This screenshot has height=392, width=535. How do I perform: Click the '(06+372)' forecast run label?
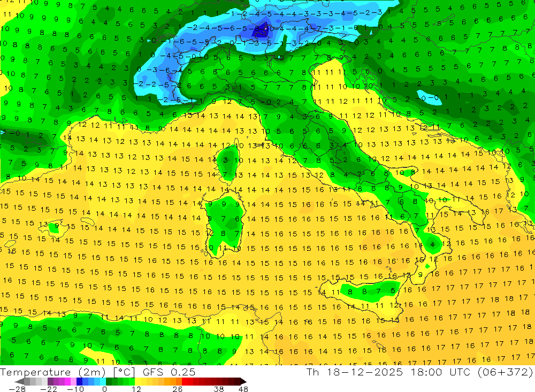click(505, 372)
